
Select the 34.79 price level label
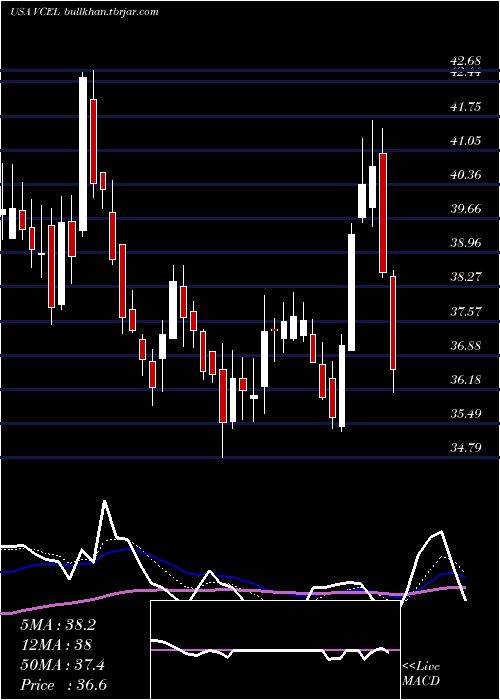click(466, 447)
